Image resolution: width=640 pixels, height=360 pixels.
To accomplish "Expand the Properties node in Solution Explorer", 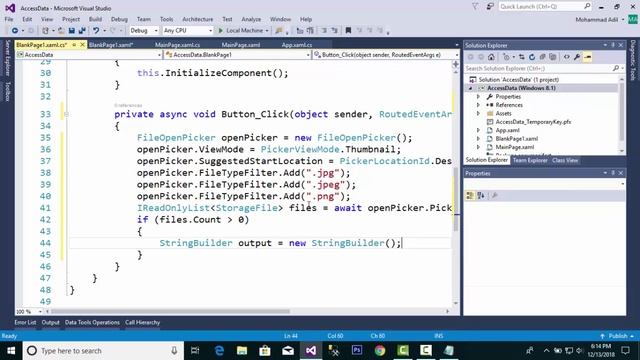I will click(478, 97).
